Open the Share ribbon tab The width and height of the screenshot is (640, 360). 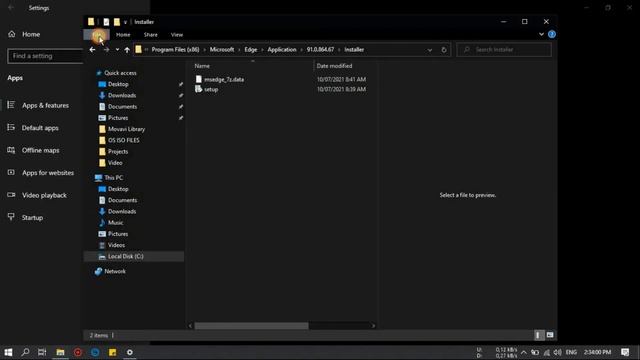coord(151,35)
